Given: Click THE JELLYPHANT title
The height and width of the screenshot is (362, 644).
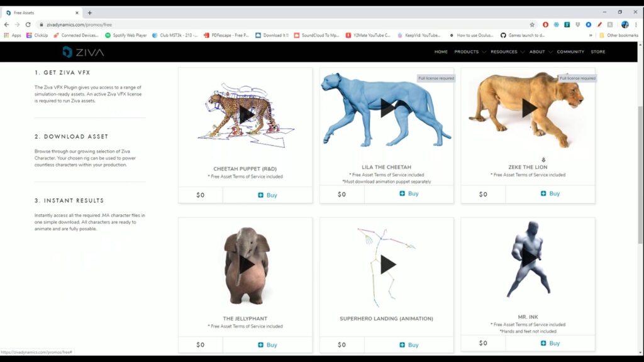Looking at the screenshot, I should (245, 319).
